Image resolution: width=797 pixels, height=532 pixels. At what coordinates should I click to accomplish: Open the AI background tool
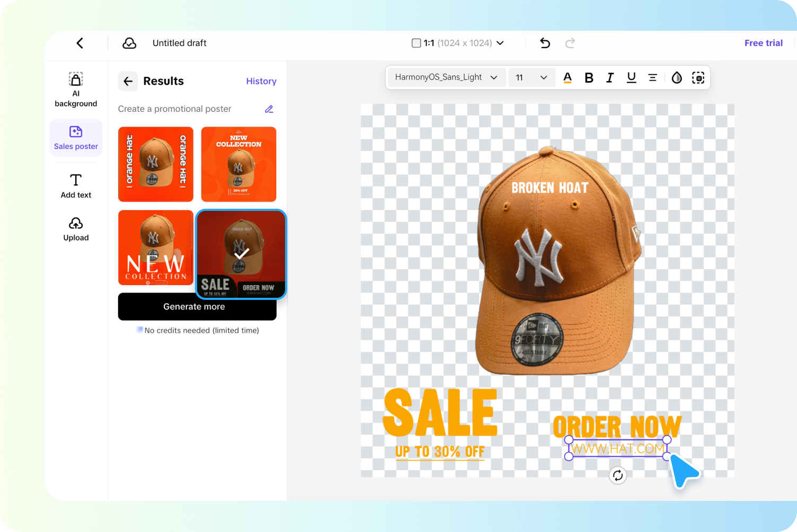tap(76, 90)
